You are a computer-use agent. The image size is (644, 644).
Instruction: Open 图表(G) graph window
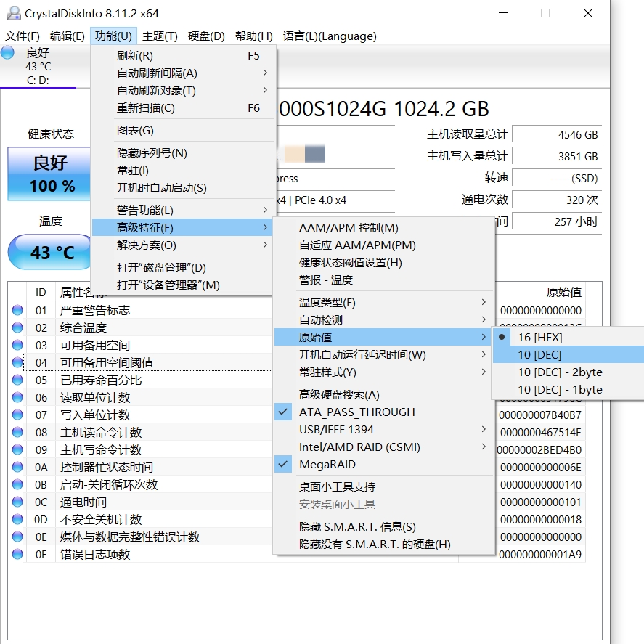183,131
